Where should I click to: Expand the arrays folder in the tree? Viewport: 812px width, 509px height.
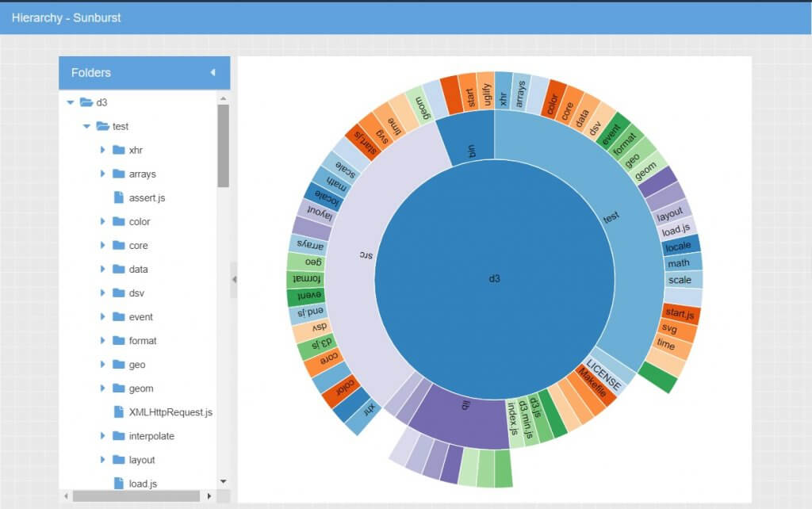coord(102,174)
